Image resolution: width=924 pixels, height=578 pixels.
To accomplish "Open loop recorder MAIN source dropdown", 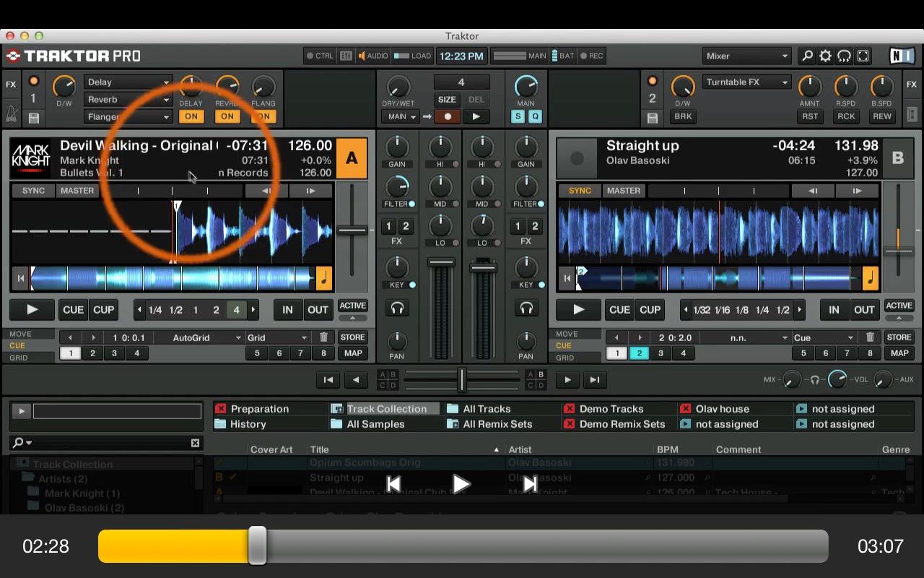I will click(x=402, y=116).
